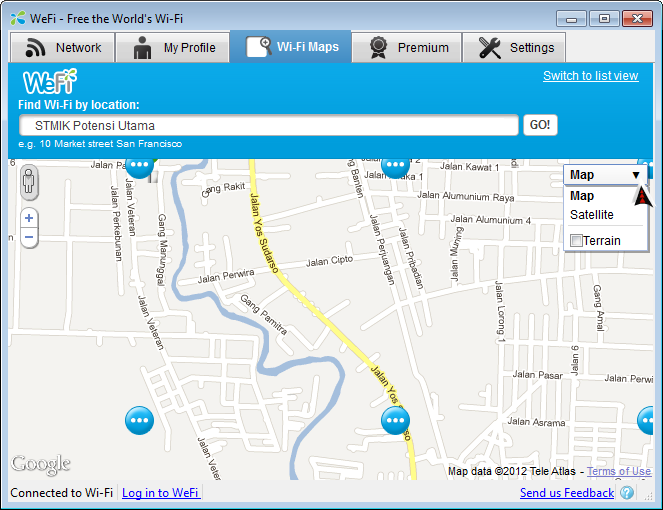Open the Map type dropdown
Image resolution: width=663 pixels, height=510 pixels.
[605, 175]
